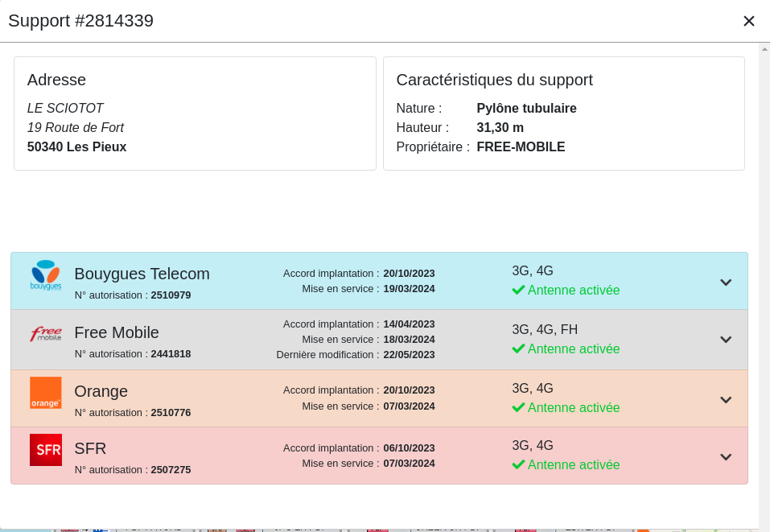
Task: Click the Bouygues Telecom logo icon
Action: pos(46,275)
